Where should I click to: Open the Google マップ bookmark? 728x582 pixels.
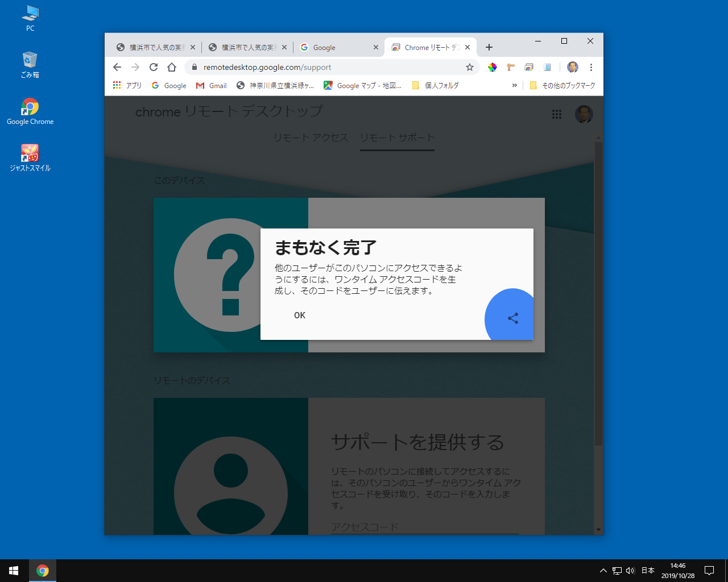tap(362, 85)
